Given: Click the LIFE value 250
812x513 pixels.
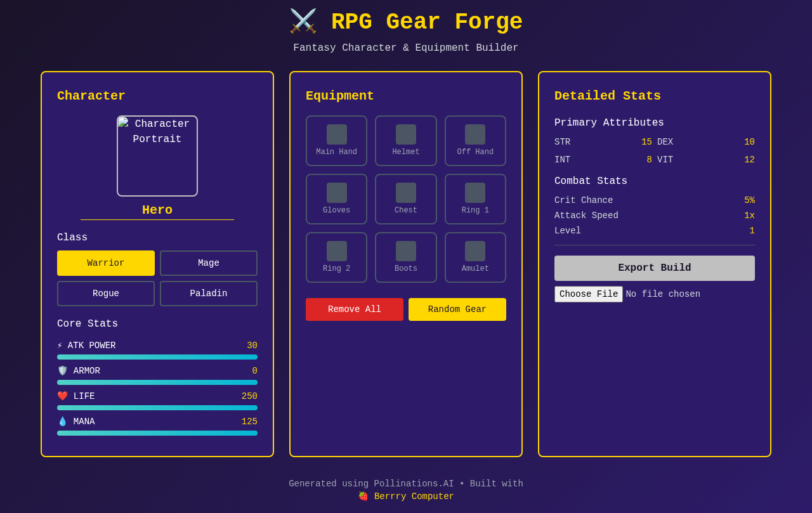Looking at the screenshot, I should 249,396.
